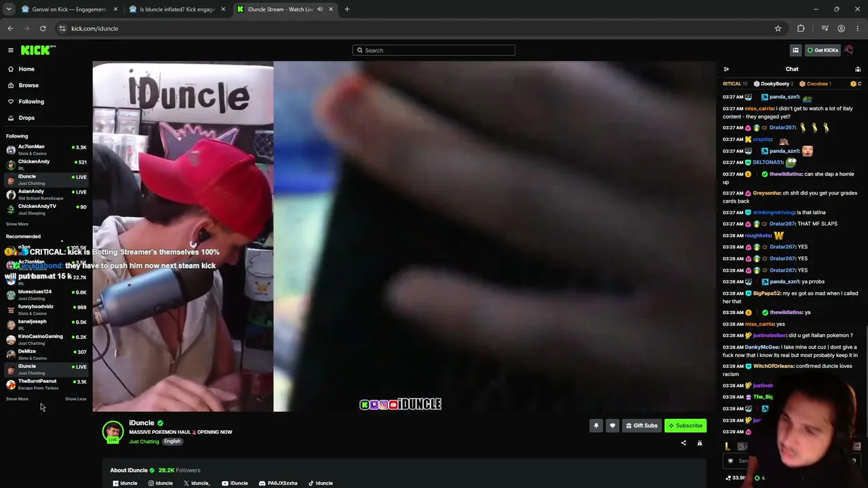Open the Chrome profile menu

[842, 28]
